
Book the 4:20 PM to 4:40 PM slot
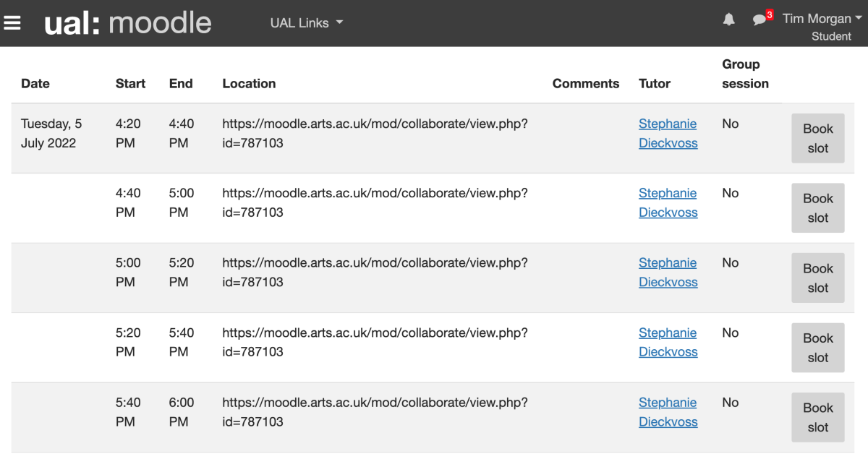point(817,138)
